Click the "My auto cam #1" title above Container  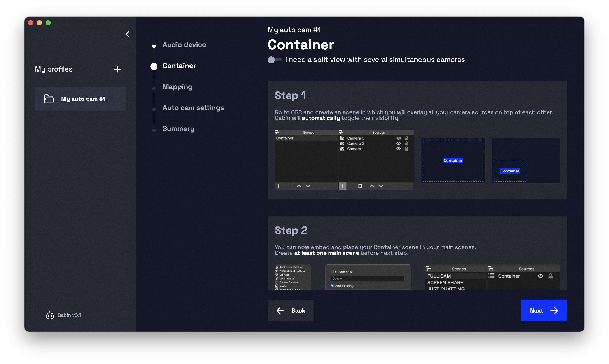point(294,30)
